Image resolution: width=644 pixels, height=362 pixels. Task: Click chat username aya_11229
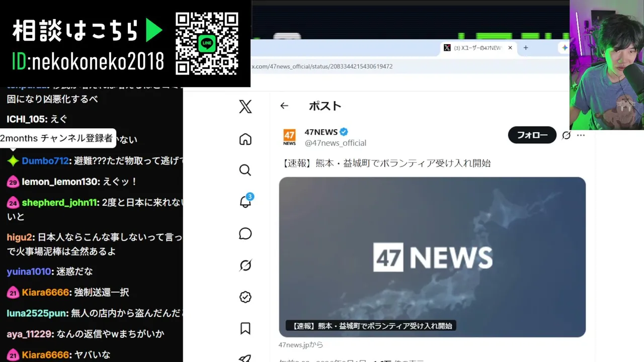tap(30, 334)
